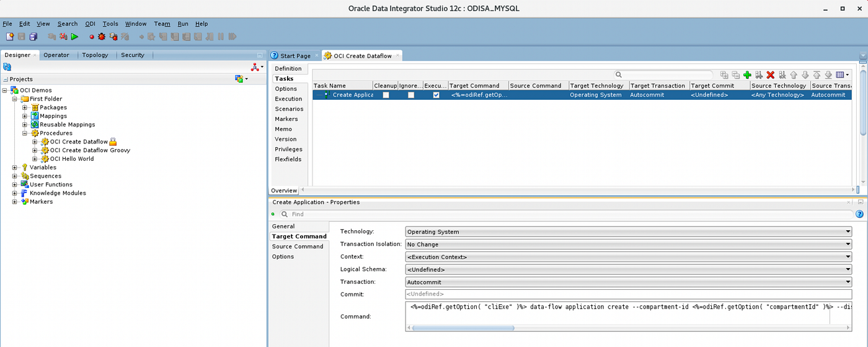Select Source Command in properties sidebar
The image size is (868, 347).
tap(298, 246)
